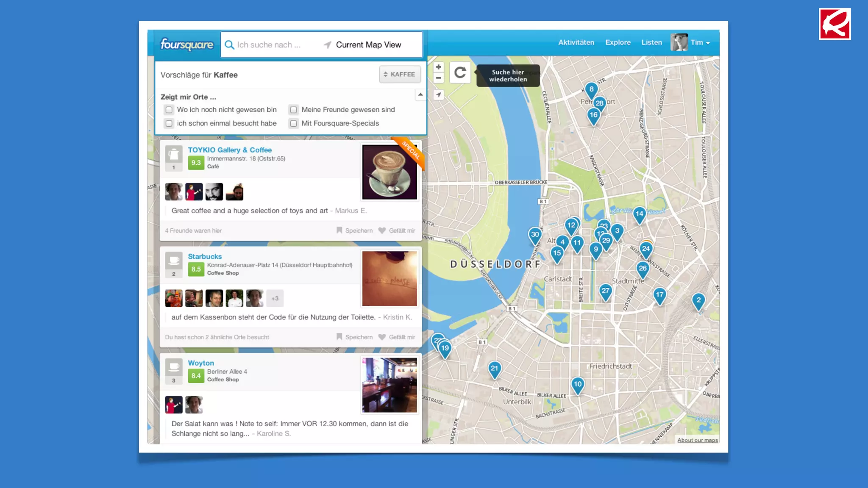Viewport: 868px width, 488px height.
Task: Select map pin number 14
Action: [x=639, y=214]
